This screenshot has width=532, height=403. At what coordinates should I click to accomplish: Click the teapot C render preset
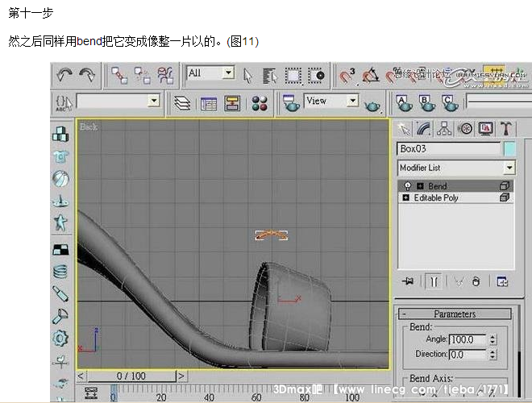tap(450, 103)
